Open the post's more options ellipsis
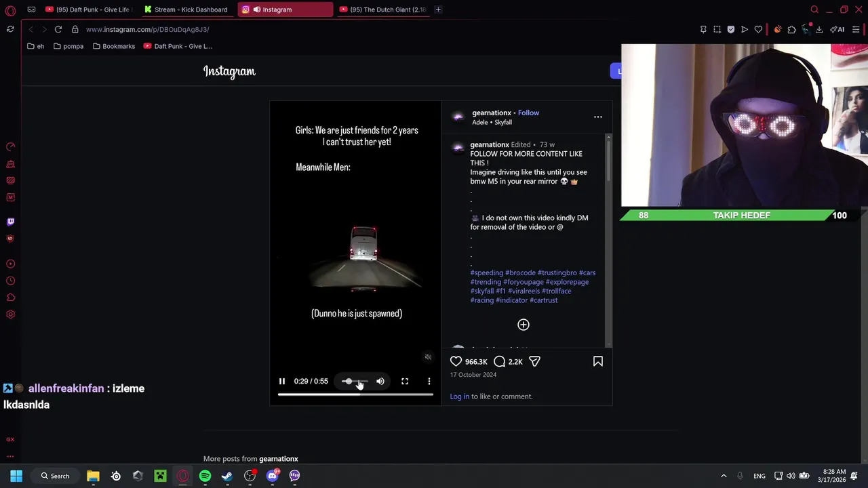The image size is (868, 488). coord(598,117)
